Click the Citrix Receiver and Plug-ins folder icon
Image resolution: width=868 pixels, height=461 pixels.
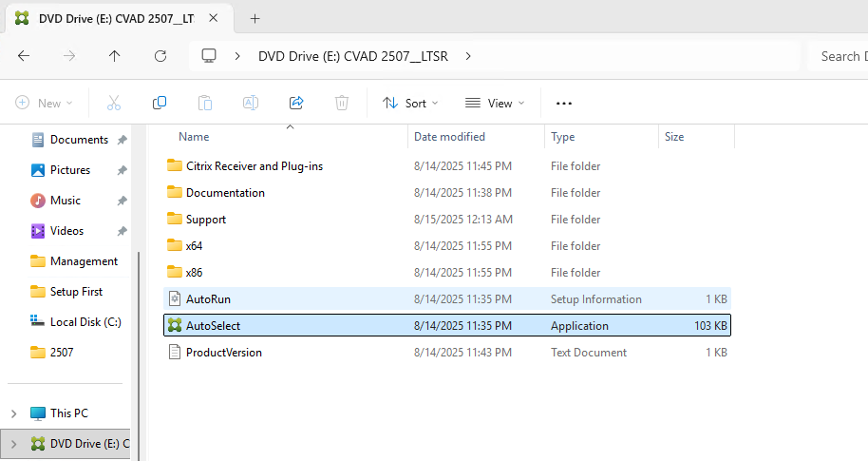(175, 165)
